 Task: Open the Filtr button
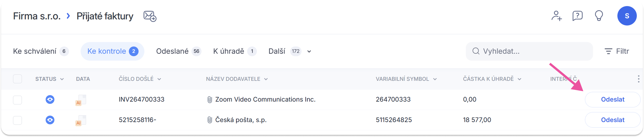pyautogui.click(x=617, y=51)
